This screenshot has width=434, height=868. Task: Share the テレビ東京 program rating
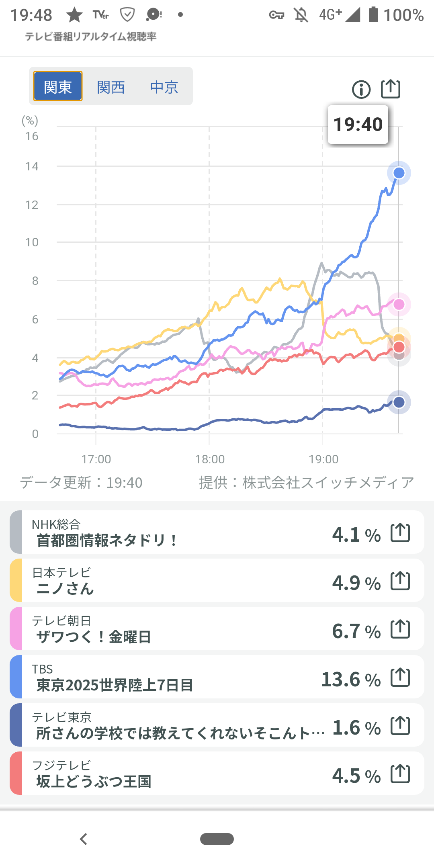[400, 726]
